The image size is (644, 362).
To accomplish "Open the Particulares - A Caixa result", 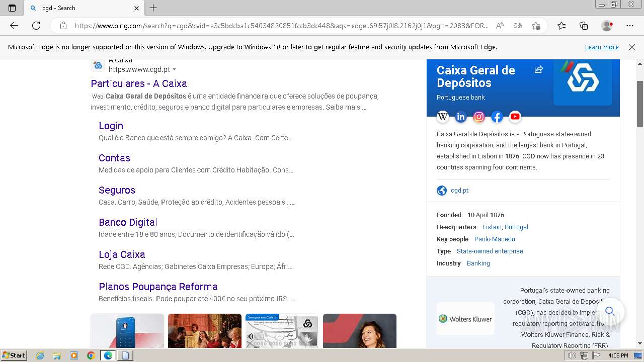I will pos(139,83).
